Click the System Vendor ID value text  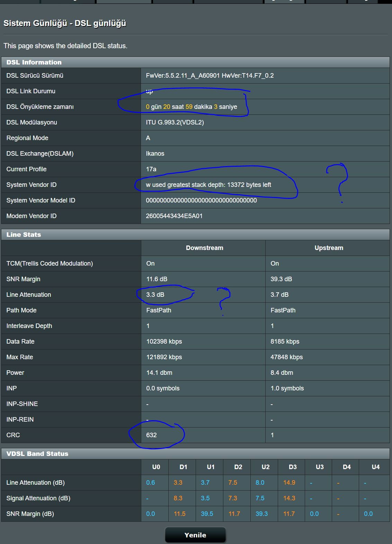point(208,185)
